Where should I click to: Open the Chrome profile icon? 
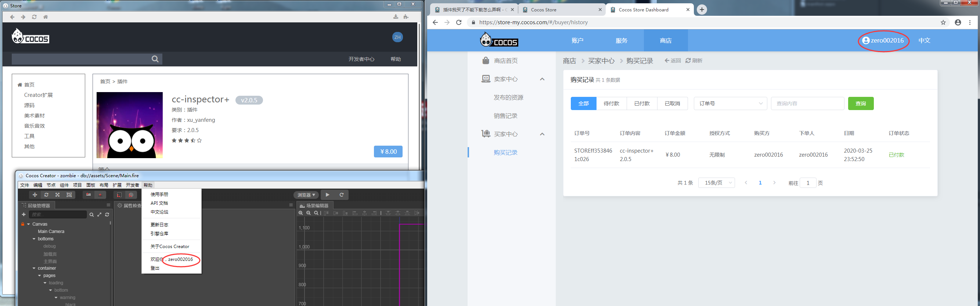pyautogui.click(x=958, y=22)
